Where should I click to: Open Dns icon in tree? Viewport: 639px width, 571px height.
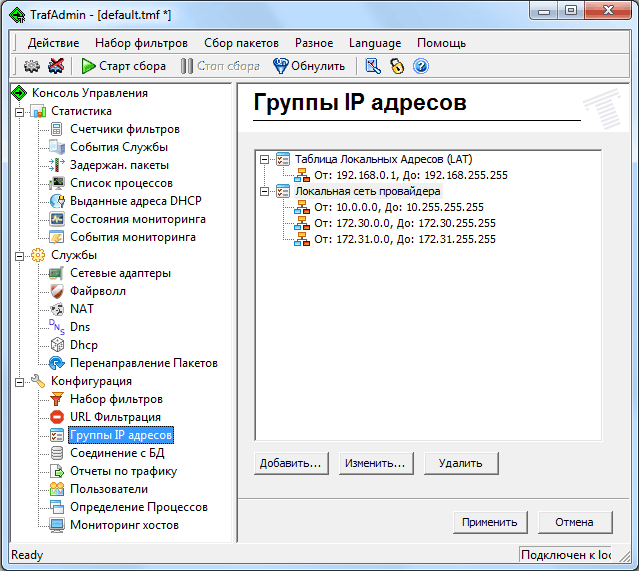tap(57, 327)
